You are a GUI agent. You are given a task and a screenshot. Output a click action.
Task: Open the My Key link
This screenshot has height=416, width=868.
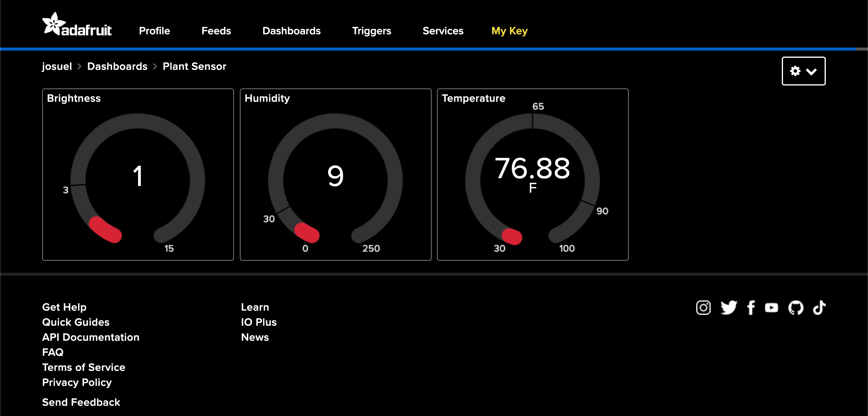[x=509, y=31]
